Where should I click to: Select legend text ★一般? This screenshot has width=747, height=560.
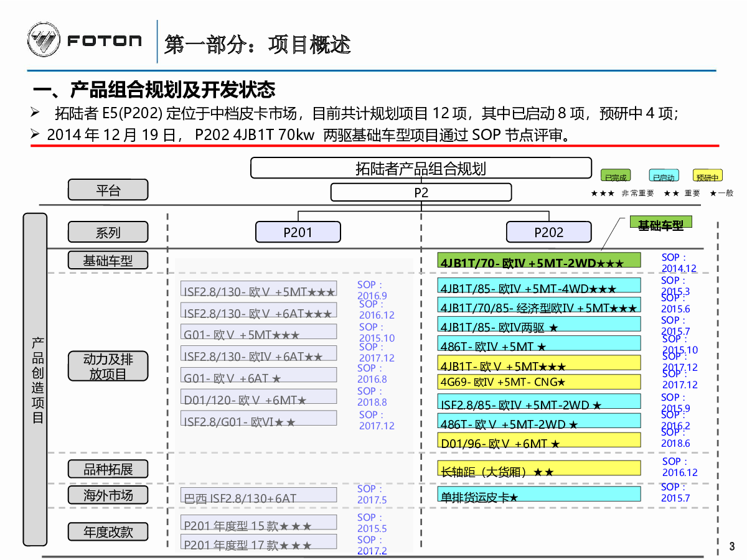click(x=721, y=194)
